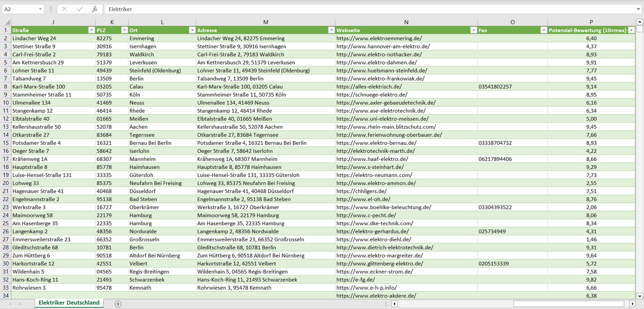Click the Insert Function fx icon
Image resolution: width=644 pixels, height=309 pixels.
click(94, 9)
